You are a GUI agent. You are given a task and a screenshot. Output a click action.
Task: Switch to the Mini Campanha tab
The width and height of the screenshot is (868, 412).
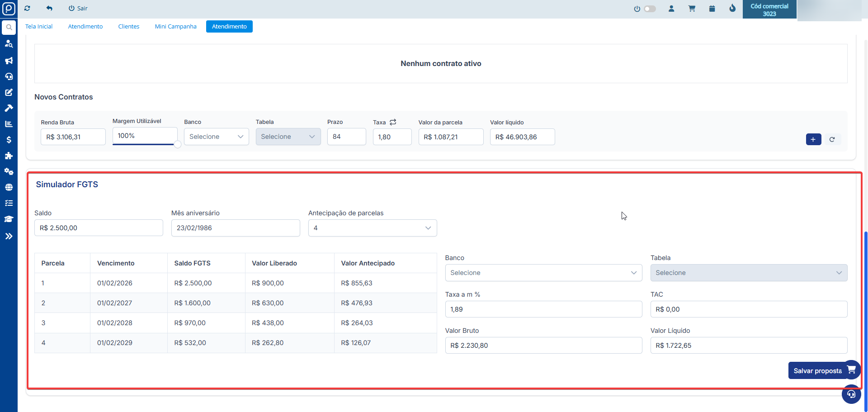pos(175,27)
